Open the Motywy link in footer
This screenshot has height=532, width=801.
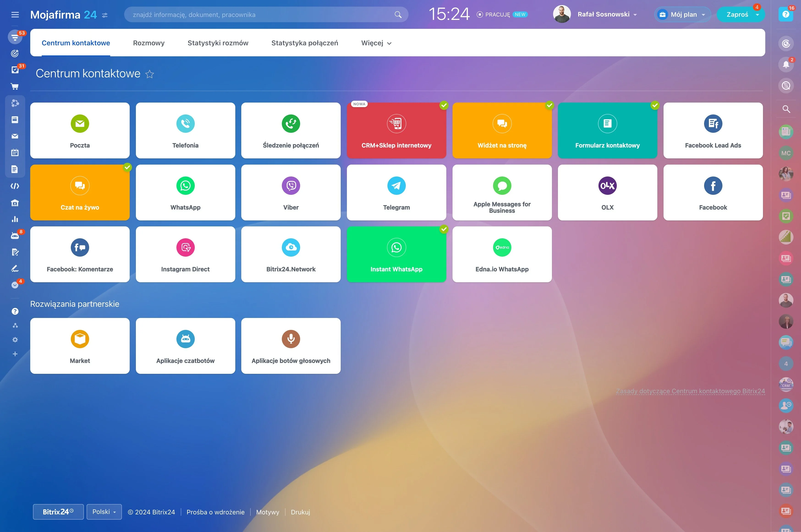[x=268, y=512]
